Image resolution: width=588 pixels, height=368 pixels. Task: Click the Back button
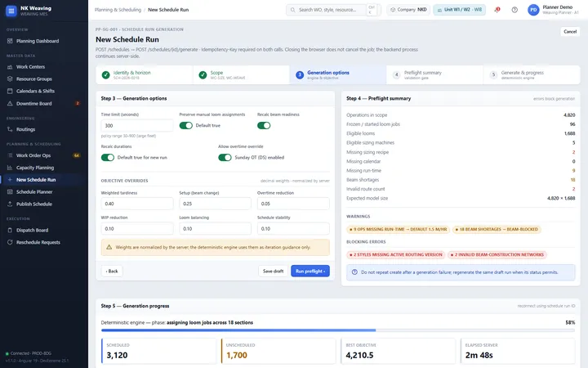(x=112, y=272)
